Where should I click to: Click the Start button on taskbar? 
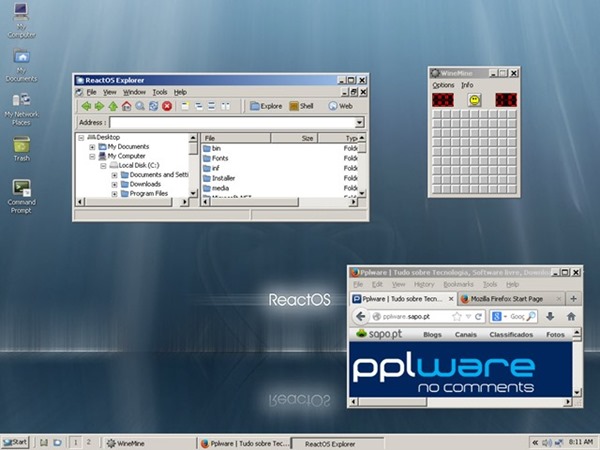coord(15,442)
